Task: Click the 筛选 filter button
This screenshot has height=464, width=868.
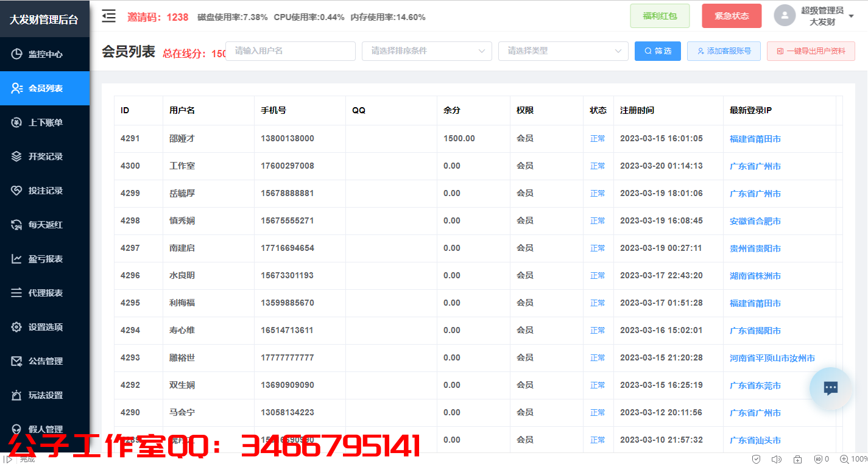Action: [658, 51]
